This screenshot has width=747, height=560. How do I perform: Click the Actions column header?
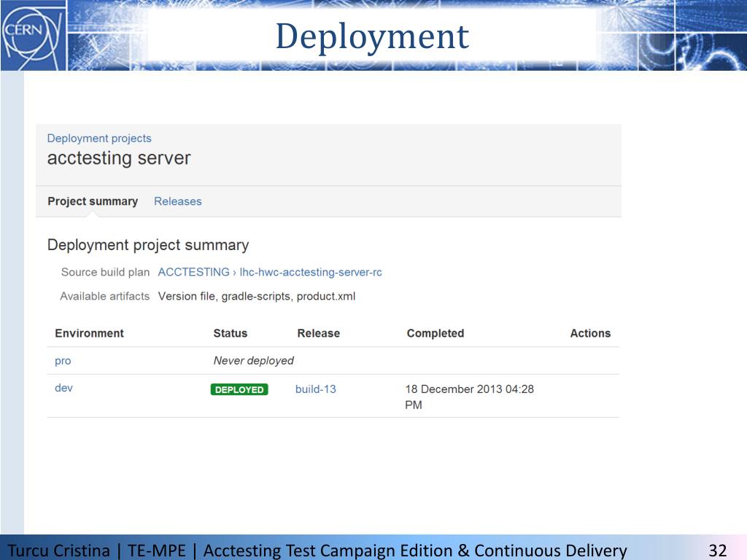tap(589, 333)
